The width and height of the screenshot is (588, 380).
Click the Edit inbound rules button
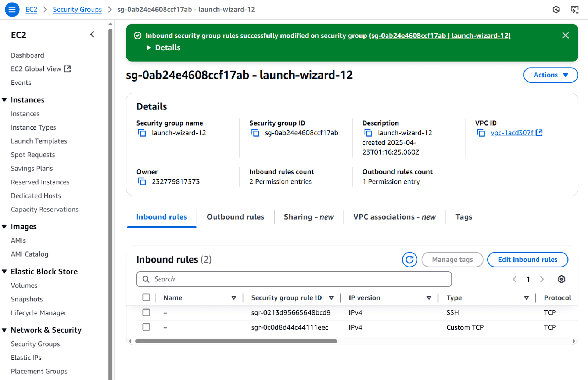pyautogui.click(x=527, y=260)
